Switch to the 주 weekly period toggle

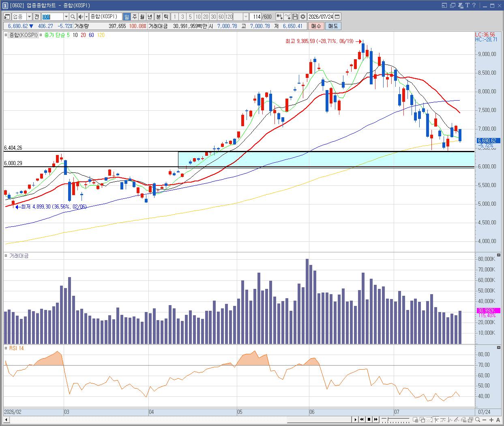pos(135,17)
